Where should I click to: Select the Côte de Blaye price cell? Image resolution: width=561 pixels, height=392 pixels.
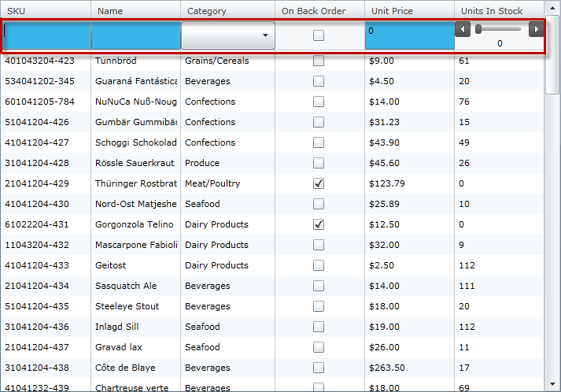pos(409,368)
